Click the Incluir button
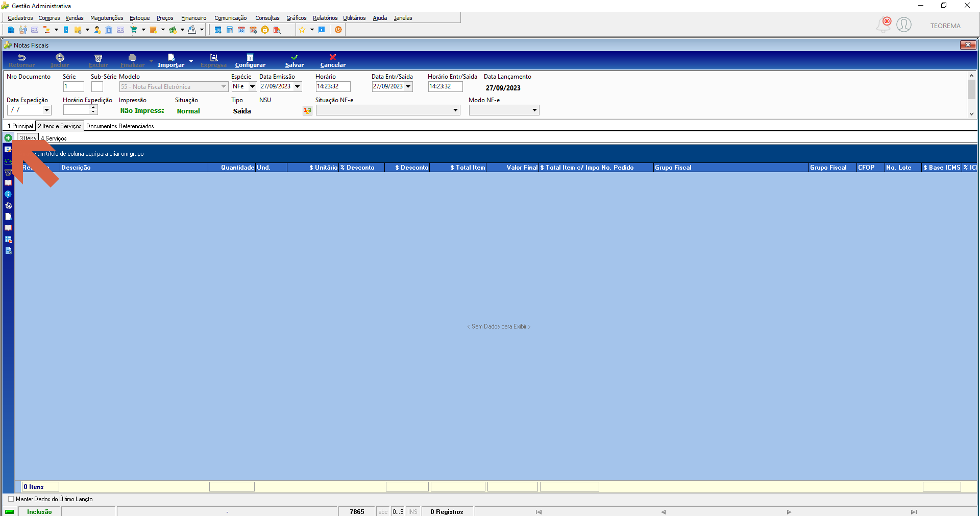 coord(60,61)
